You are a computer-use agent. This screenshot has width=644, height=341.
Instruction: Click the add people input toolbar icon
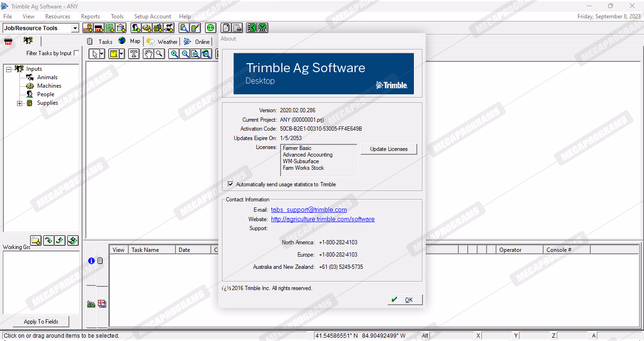click(x=136, y=28)
